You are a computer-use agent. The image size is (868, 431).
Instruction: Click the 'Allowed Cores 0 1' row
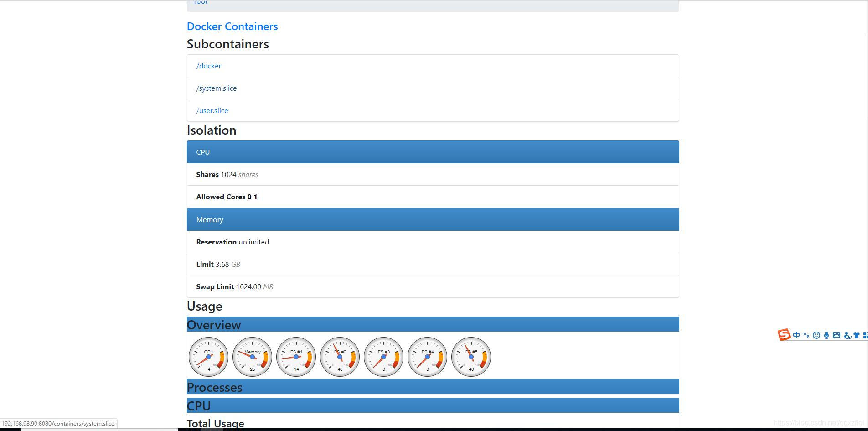click(x=433, y=197)
